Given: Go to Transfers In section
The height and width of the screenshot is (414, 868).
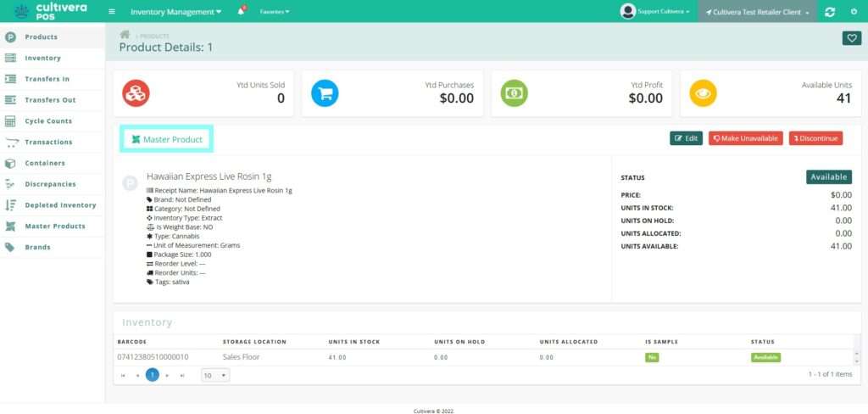Looking at the screenshot, I should click(47, 79).
